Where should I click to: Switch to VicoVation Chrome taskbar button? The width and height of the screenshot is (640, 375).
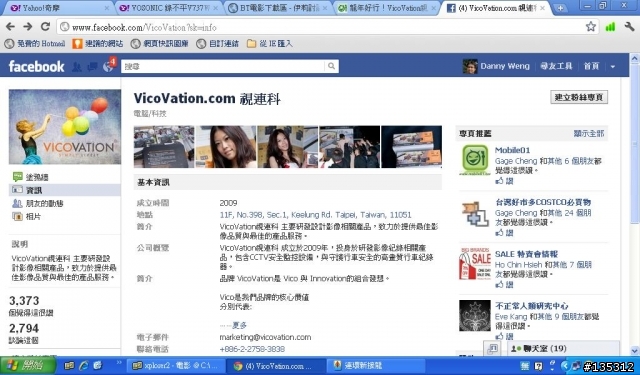coord(276,366)
